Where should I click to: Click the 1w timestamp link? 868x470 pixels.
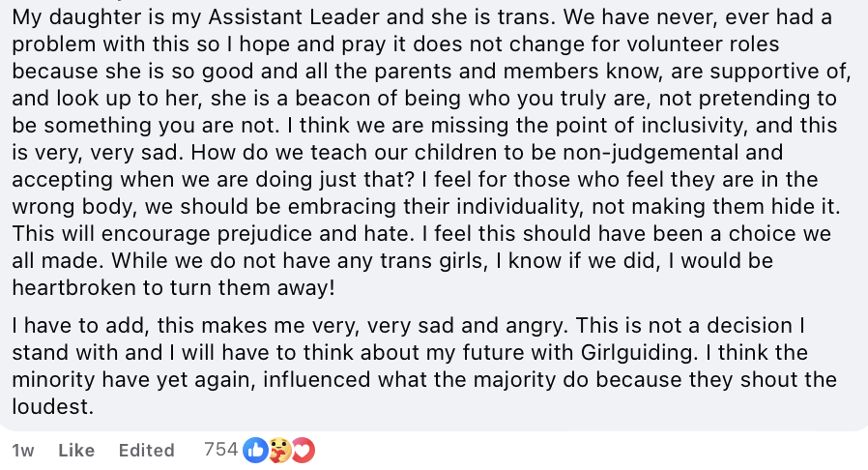(22, 451)
